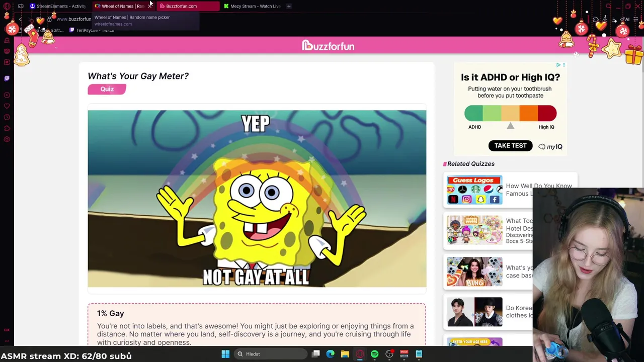Open the sidebar settings gear icon
The width and height of the screenshot is (644, 362).
click(7, 139)
